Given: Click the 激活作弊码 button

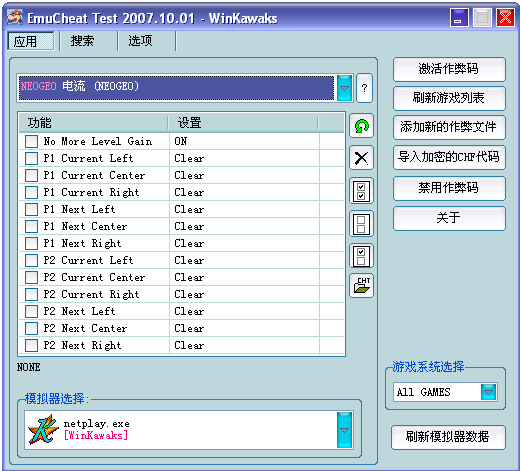Looking at the screenshot, I should point(449,69).
